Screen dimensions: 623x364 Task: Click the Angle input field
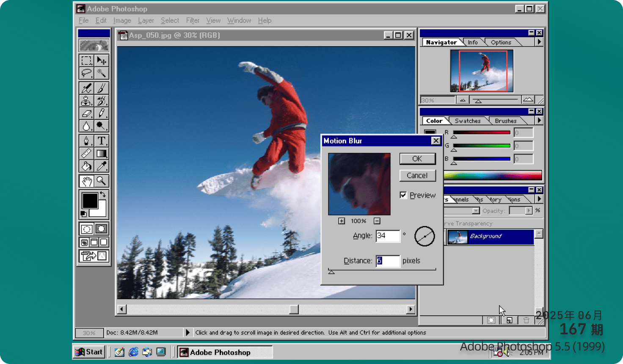[388, 236]
